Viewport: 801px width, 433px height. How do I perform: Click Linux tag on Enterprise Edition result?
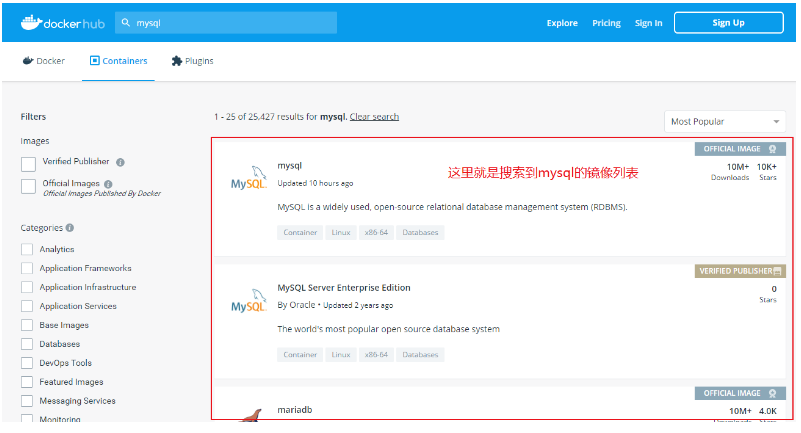[x=341, y=354]
